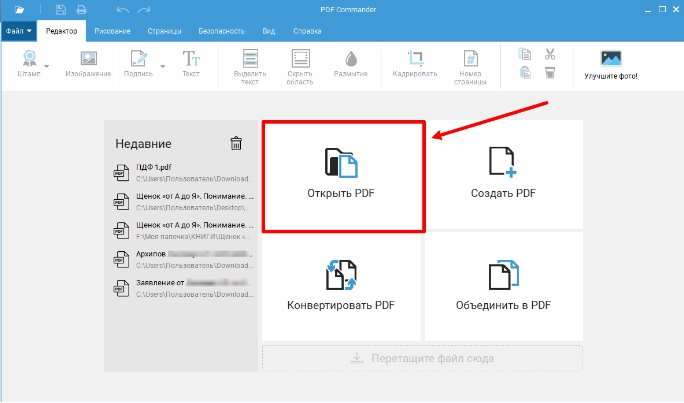
Task: Open the Файл dropdown menu
Action: (18, 32)
